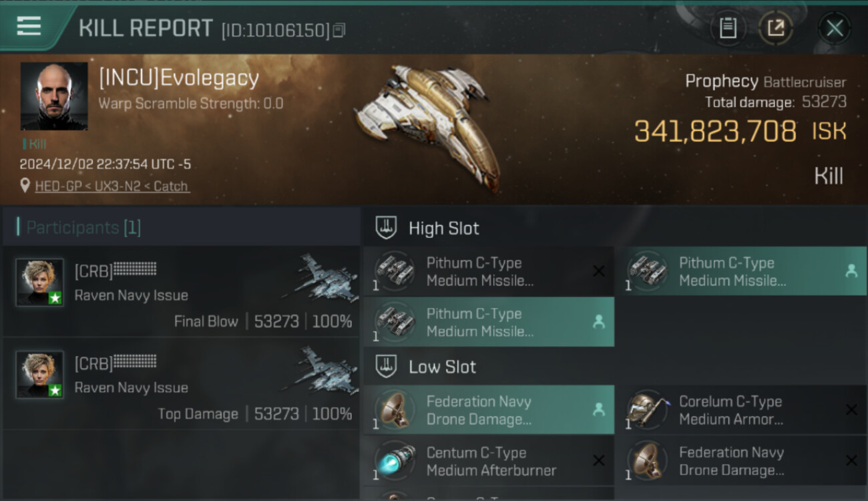
Task: Copy the kill report ID
Action: [x=339, y=31]
